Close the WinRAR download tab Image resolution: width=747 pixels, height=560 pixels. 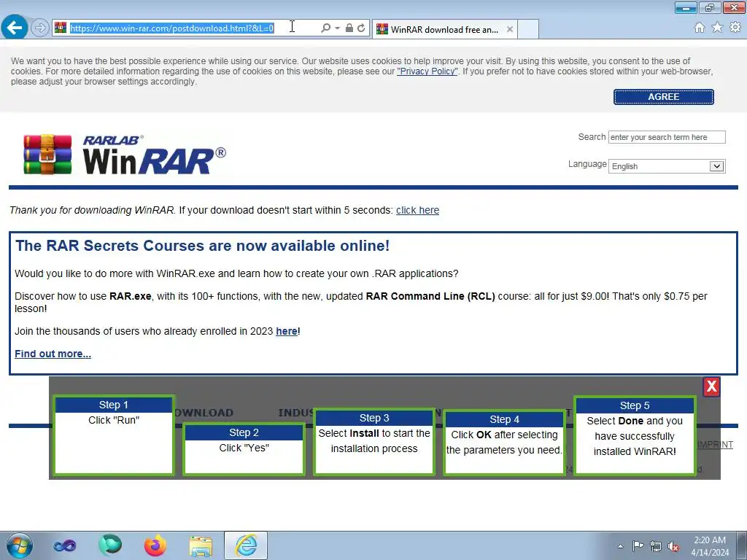click(x=510, y=29)
